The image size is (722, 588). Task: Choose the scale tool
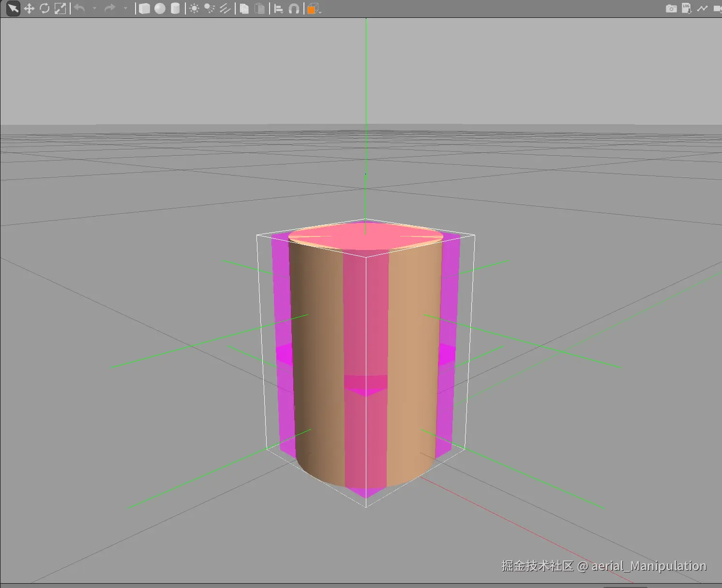pyautogui.click(x=60, y=9)
